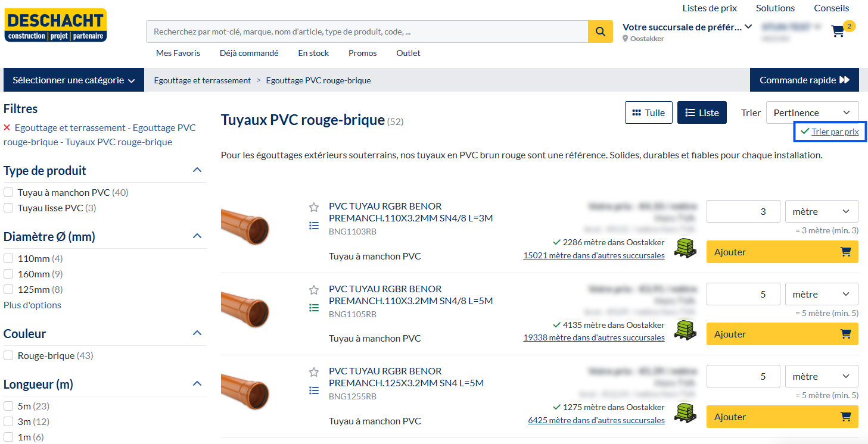The image size is (868, 444).
Task: Collapse the Diamètre Ø filter section
Action: [x=197, y=236]
